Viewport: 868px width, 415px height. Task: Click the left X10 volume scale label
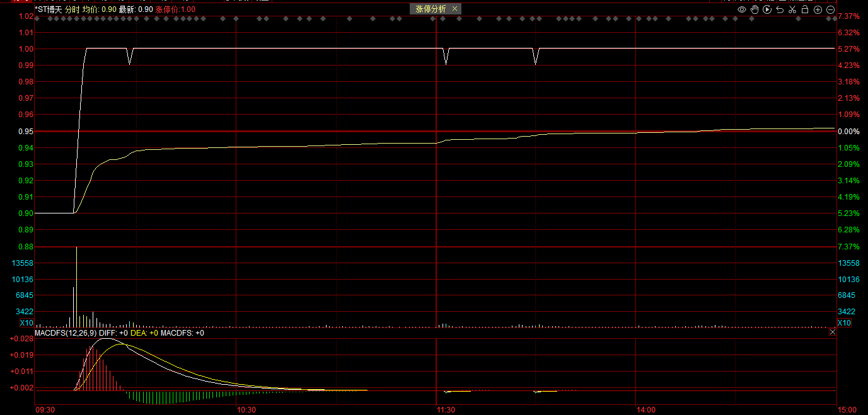(x=26, y=323)
